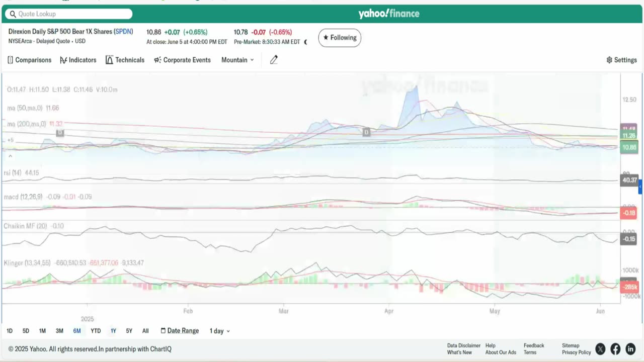Open the Date Range picker
This screenshot has height=362, width=644.
point(180,331)
